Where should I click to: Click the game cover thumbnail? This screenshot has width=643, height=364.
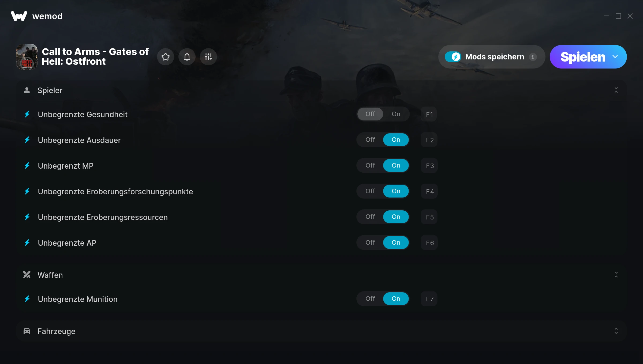click(27, 57)
